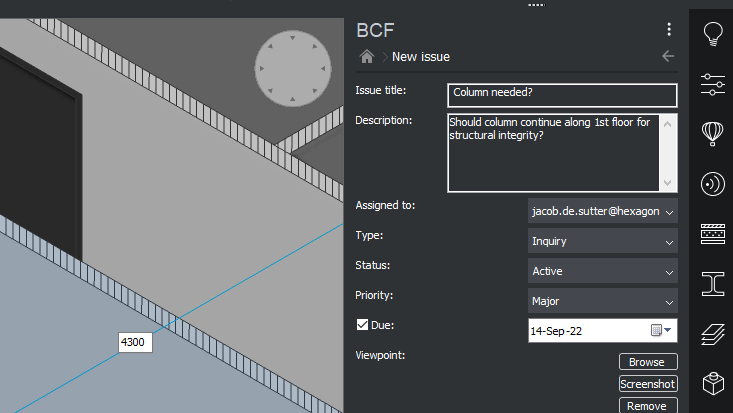
Task: Open the Type dropdown showing Inquiry
Action: [603, 241]
